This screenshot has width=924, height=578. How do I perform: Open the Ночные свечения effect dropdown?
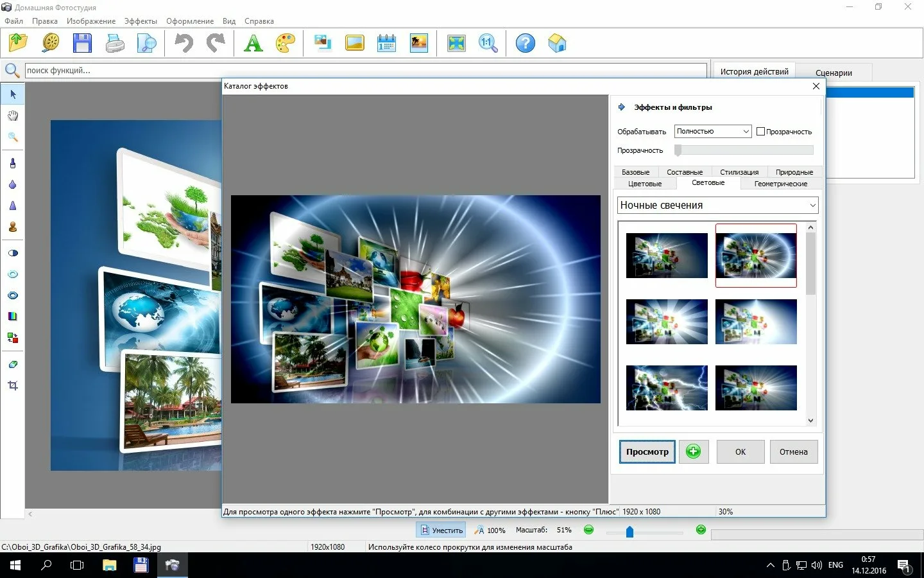pos(717,206)
